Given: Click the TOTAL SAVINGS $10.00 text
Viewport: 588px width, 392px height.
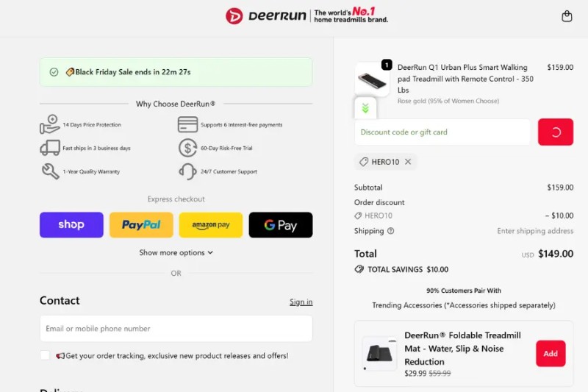Looking at the screenshot, I should (408, 269).
